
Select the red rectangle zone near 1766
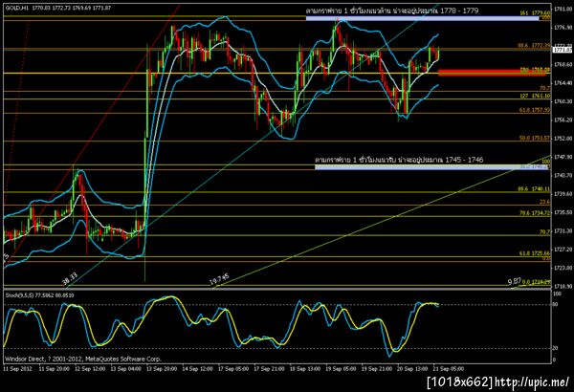coord(492,73)
